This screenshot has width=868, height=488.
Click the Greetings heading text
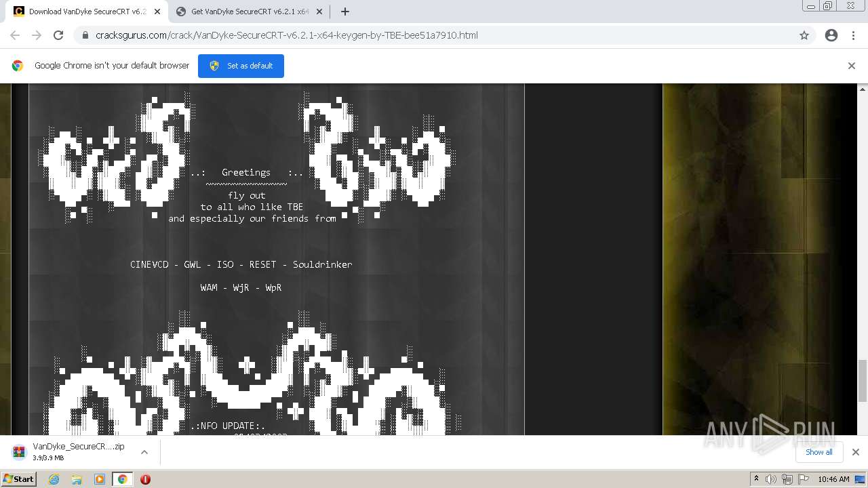pos(246,172)
